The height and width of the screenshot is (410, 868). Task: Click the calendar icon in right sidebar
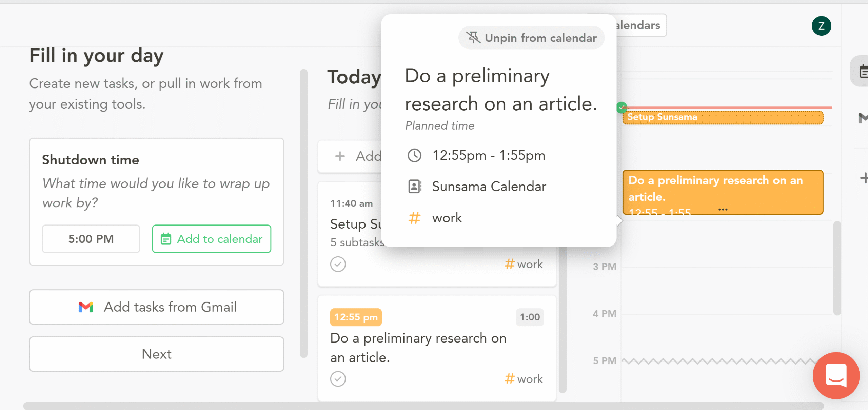coord(863,71)
